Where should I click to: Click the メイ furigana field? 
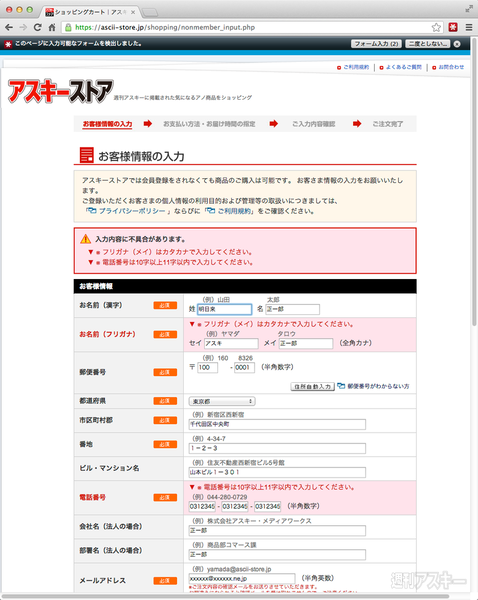tap(306, 343)
